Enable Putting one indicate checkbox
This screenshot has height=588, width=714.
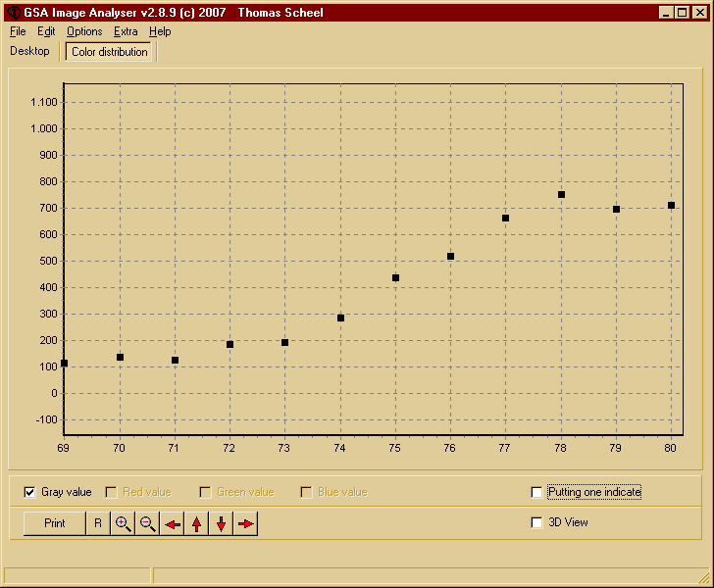[x=536, y=492]
